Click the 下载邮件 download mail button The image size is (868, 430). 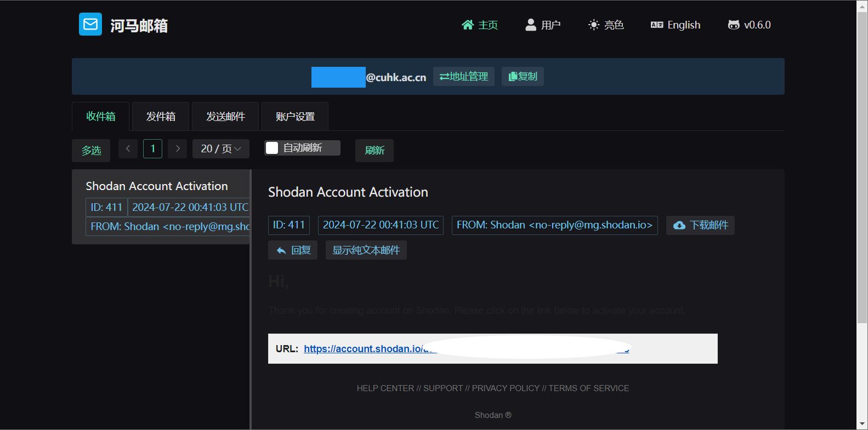pos(700,225)
